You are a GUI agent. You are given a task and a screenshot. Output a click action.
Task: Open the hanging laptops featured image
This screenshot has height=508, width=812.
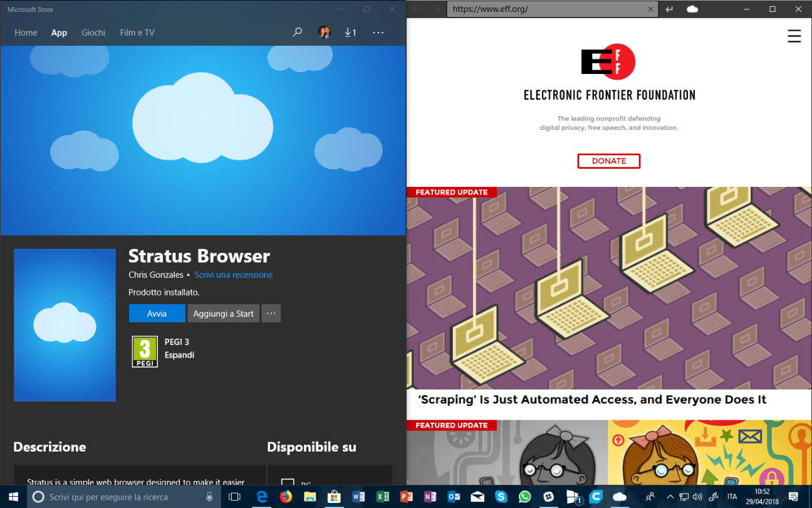[609, 288]
